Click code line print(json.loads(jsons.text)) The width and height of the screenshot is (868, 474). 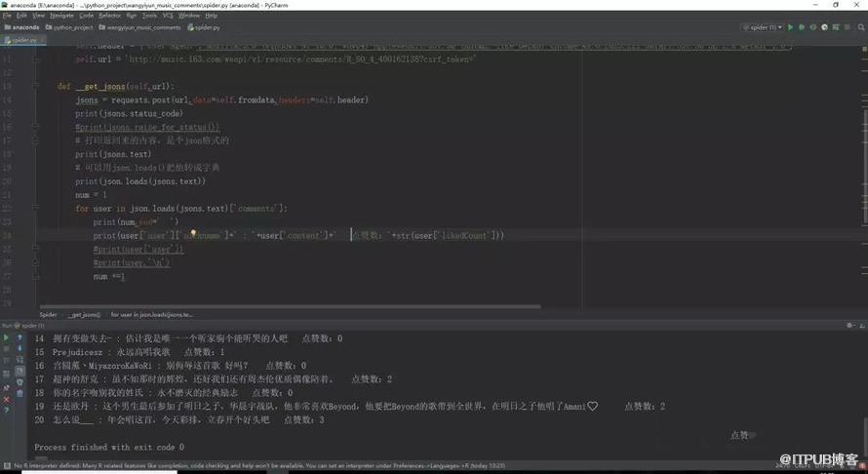pos(140,181)
